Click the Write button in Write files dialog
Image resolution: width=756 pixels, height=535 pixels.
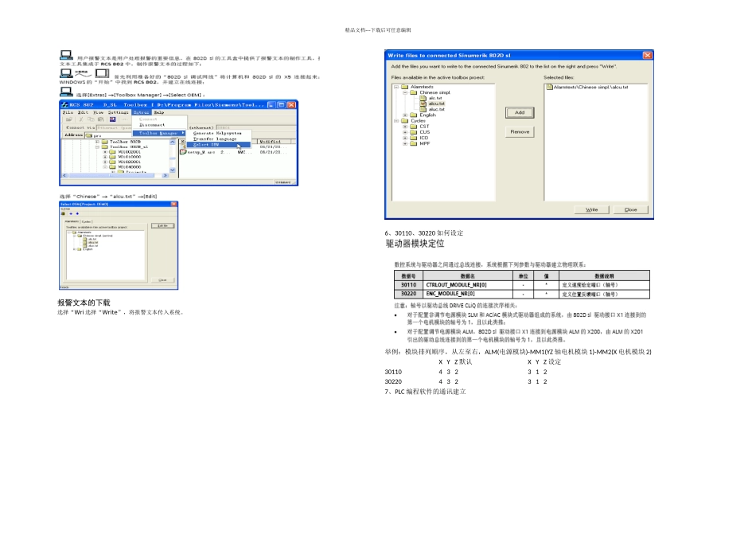tap(591, 210)
